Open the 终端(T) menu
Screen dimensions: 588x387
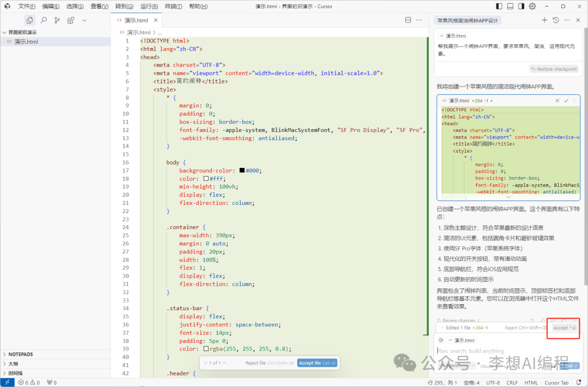click(x=174, y=7)
